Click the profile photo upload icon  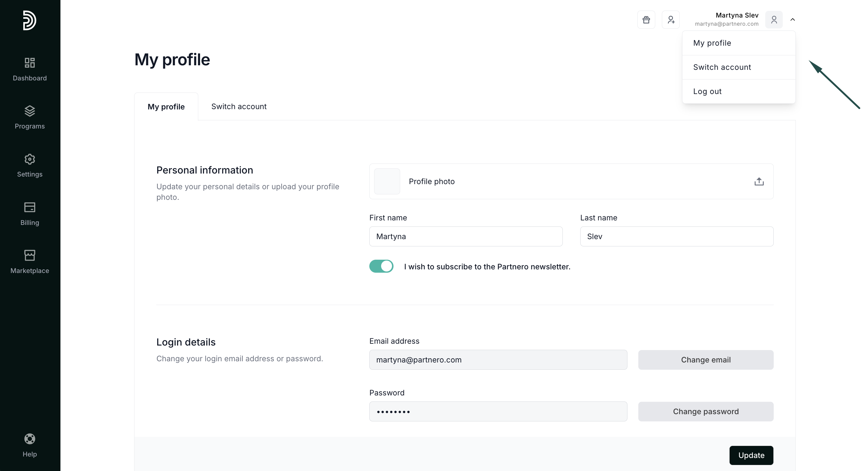[x=759, y=181]
